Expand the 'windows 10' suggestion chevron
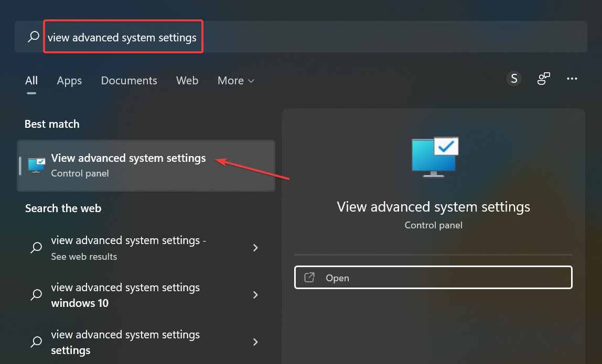Image resolution: width=602 pixels, height=364 pixels. pos(255,295)
